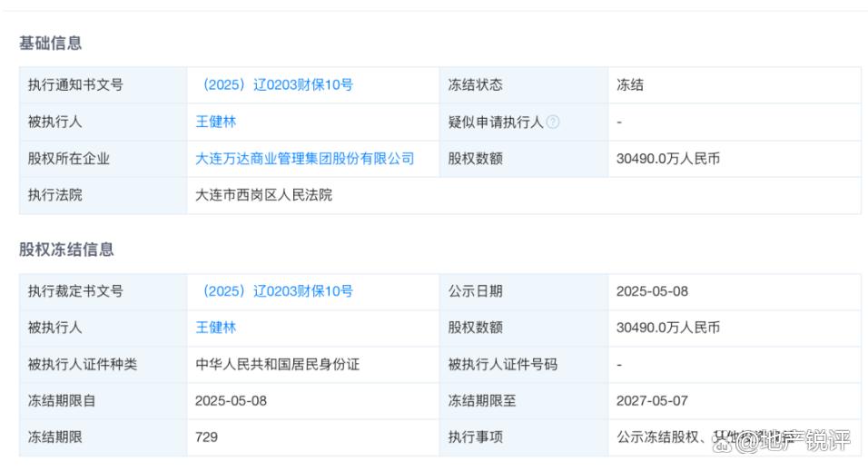The width and height of the screenshot is (868, 471).
Task: Open 大连万达商业管理集团股份有限公司 company link
Action: pyautogui.click(x=305, y=159)
